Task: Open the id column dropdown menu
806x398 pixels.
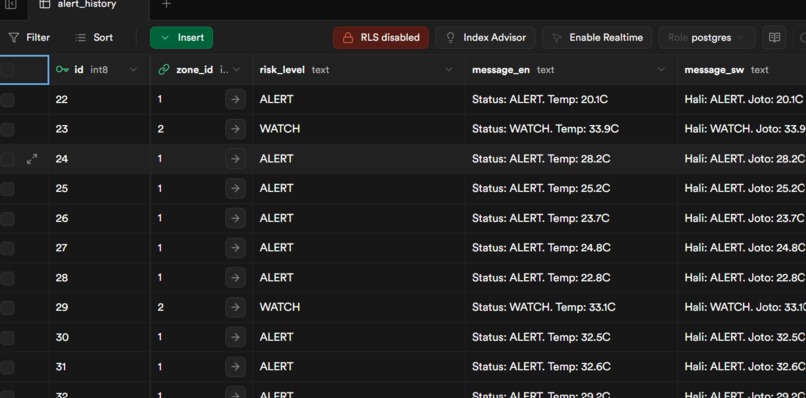Action: click(133, 70)
